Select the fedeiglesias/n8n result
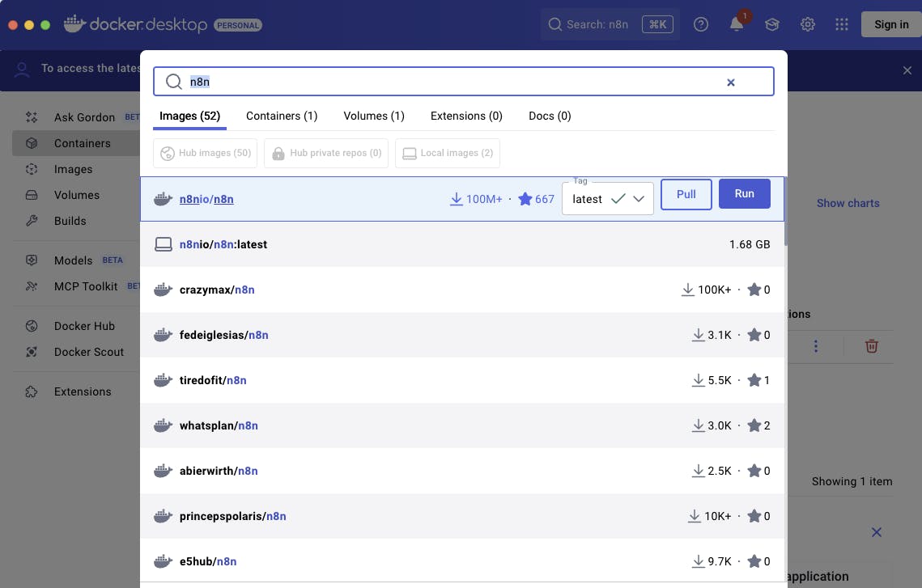This screenshot has width=922, height=588. [462, 335]
